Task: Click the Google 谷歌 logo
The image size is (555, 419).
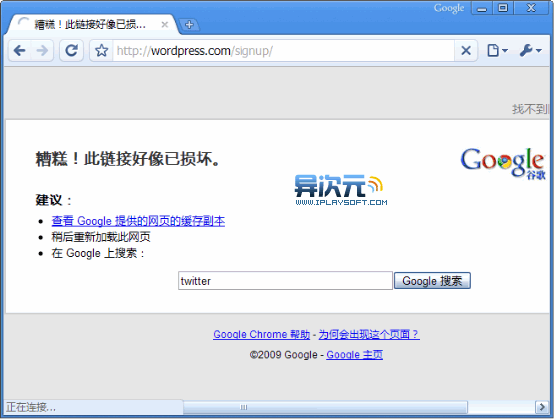Action: (503, 163)
